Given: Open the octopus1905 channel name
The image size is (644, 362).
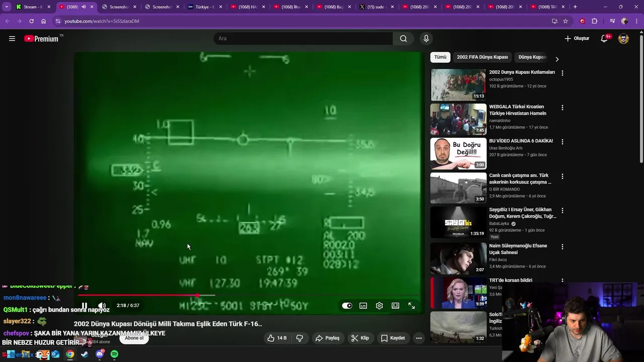Looking at the screenshot, I should [501, 79].
